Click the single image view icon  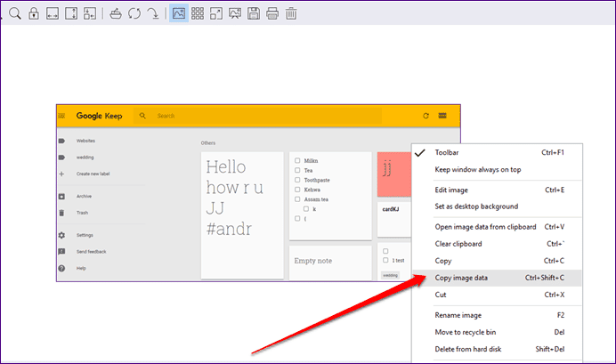(x=179, y=13)
